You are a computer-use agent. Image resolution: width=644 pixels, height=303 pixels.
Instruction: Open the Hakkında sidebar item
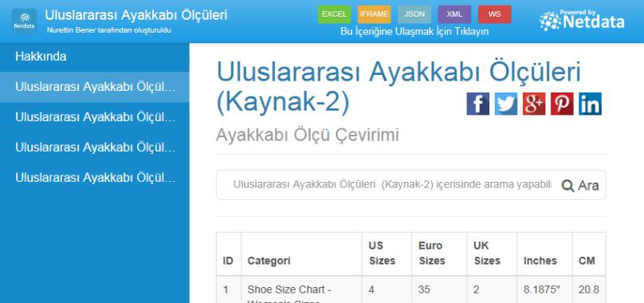click(95, 57)
